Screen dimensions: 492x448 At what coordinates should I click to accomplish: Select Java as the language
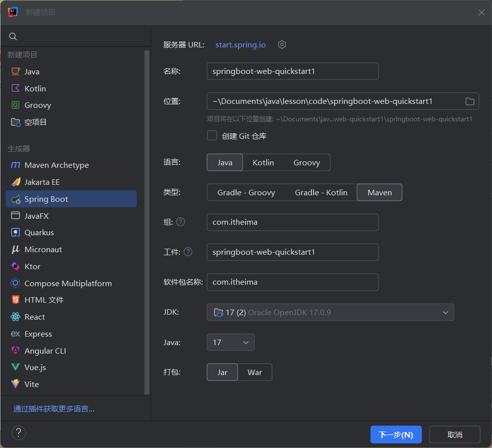pos(224,162)
